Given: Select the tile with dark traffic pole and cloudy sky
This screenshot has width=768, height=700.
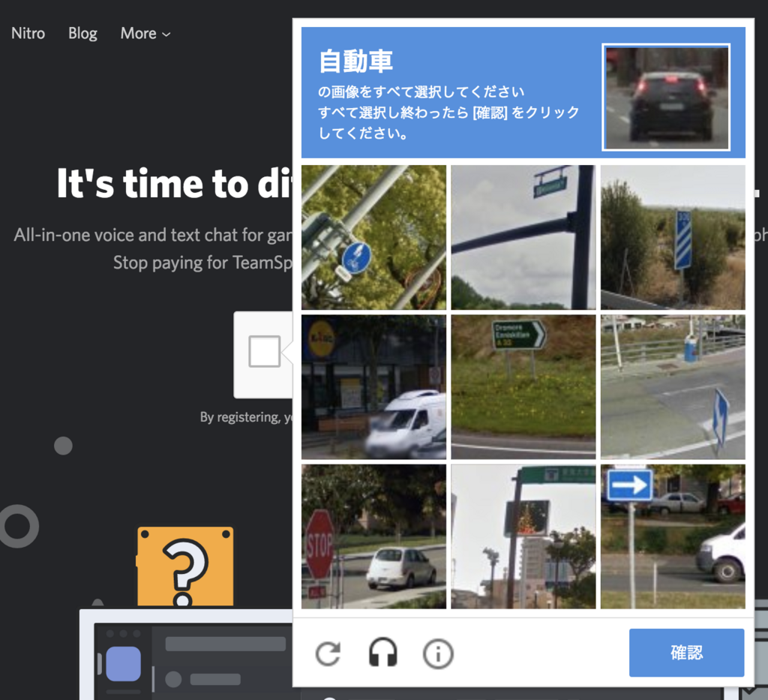Looking at the screenshot, I should pos(523,237).
